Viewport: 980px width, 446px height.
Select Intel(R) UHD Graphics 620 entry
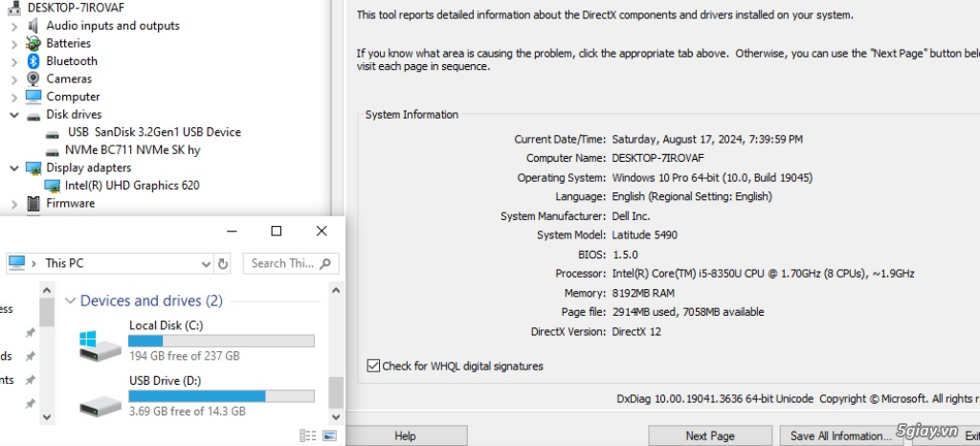(x=132, y=186)
